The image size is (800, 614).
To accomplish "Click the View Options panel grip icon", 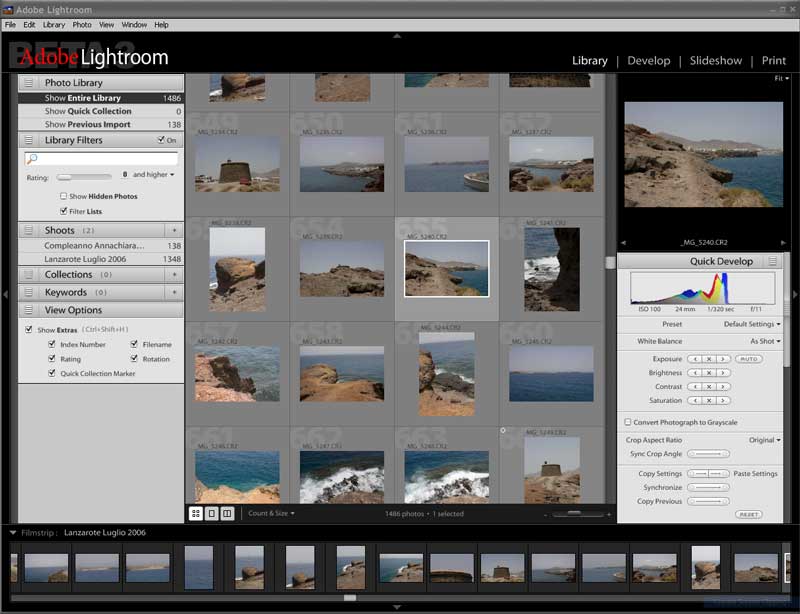I will coord(29,310).
